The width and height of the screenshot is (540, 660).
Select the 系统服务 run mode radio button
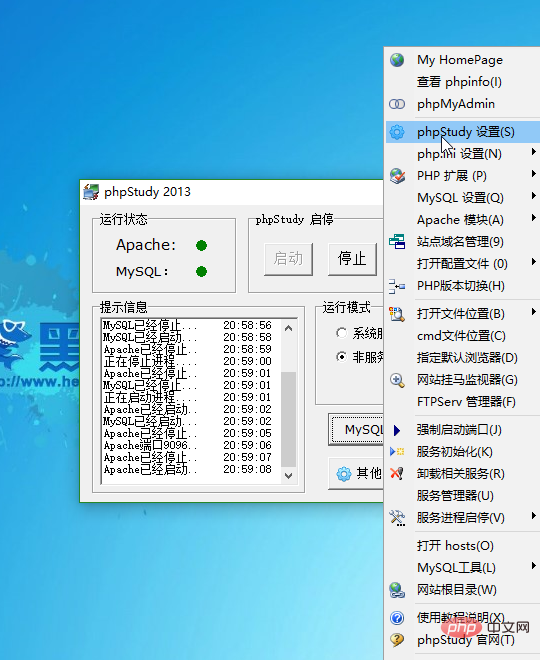tap(341, 333)
